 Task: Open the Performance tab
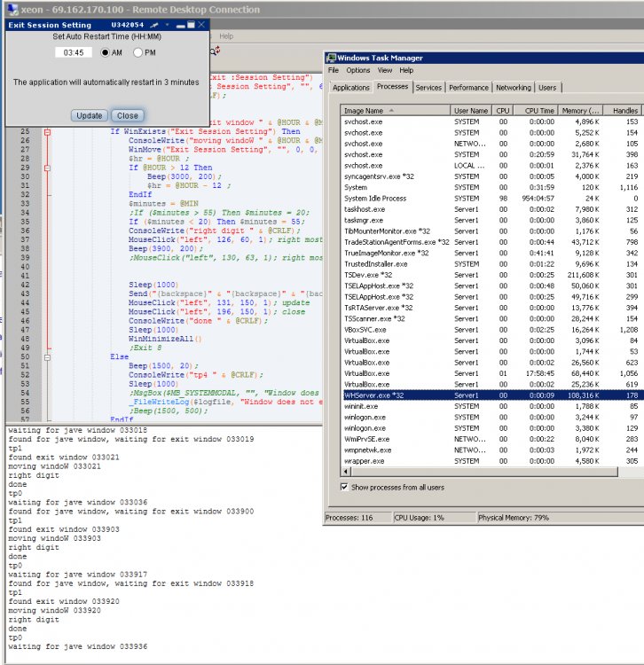tap(468, 88)
